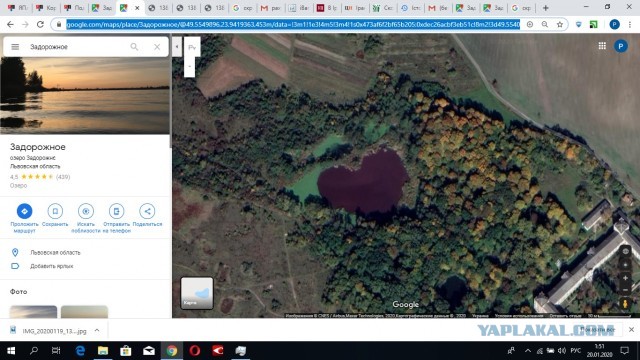The image size is (640, 360).
Task: Clear the Задорожное search with the X
Action: [x=157, y=47]
